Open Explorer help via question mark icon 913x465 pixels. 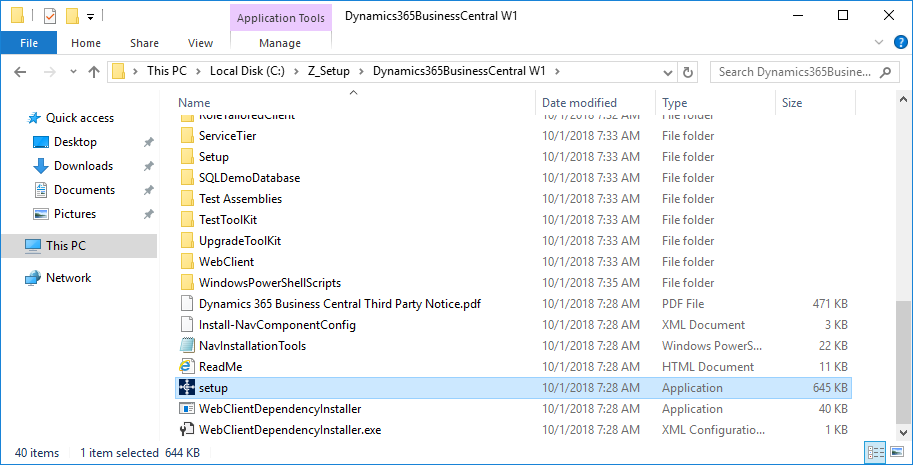click(x=900, y=42)
